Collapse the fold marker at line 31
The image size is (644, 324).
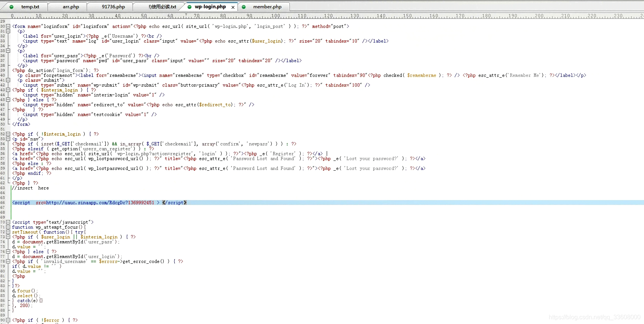pos(8,31)
